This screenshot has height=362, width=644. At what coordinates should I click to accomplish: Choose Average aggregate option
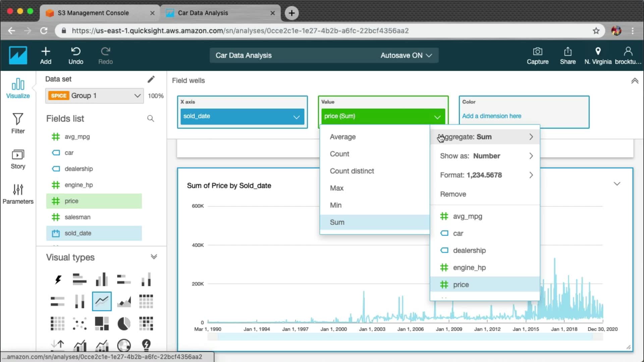click(342, 137)
